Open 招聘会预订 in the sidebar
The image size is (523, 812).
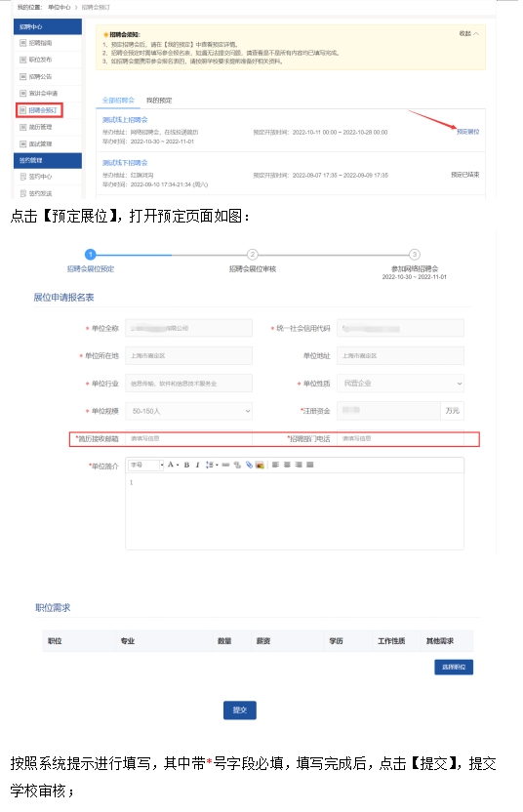pos(39,109)
